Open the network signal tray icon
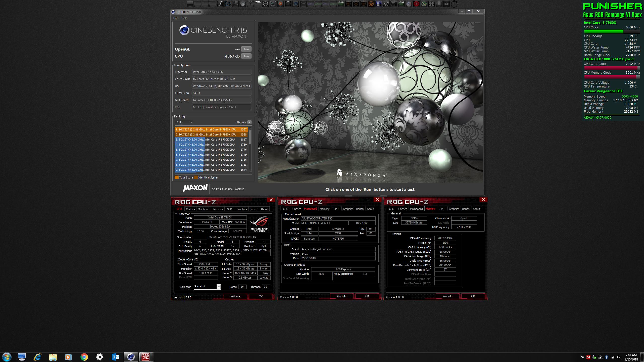The width and height of the screenshot is (644, 362). click(612, 357)
